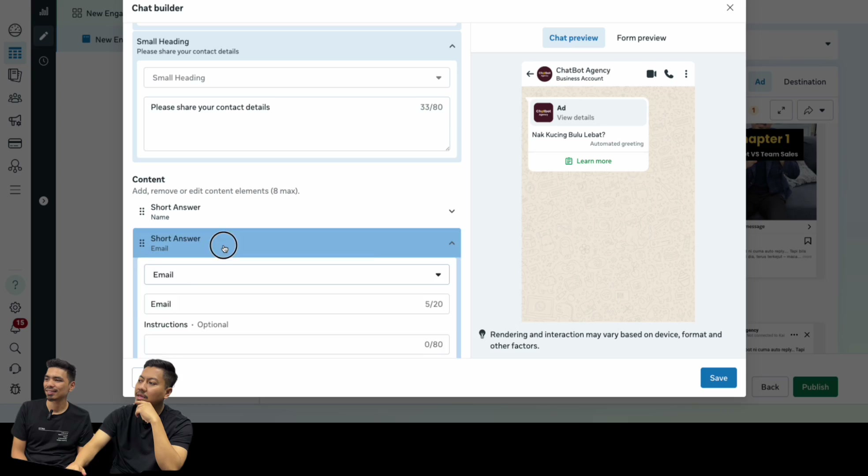Switch to the Form preview tab

(x=641, y=38)
